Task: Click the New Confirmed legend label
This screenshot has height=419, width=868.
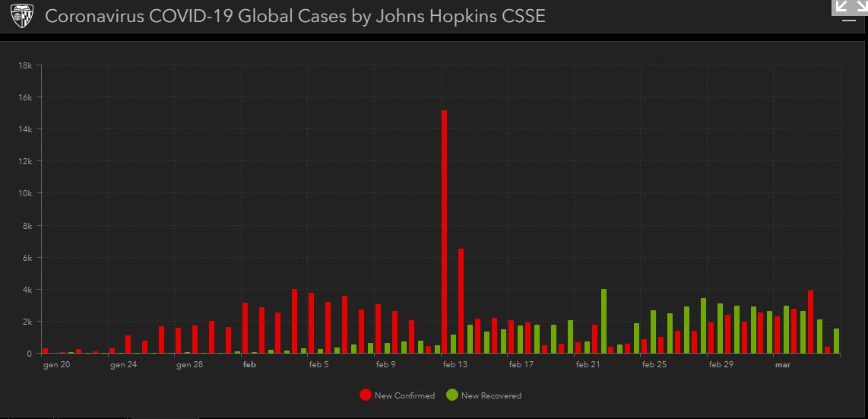Action: 404,395
